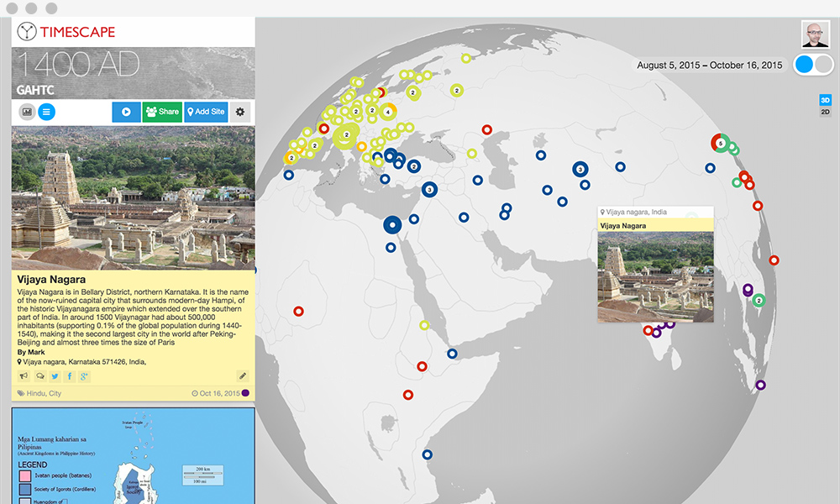Click the purple category dot after date

[x=245, y=392]
